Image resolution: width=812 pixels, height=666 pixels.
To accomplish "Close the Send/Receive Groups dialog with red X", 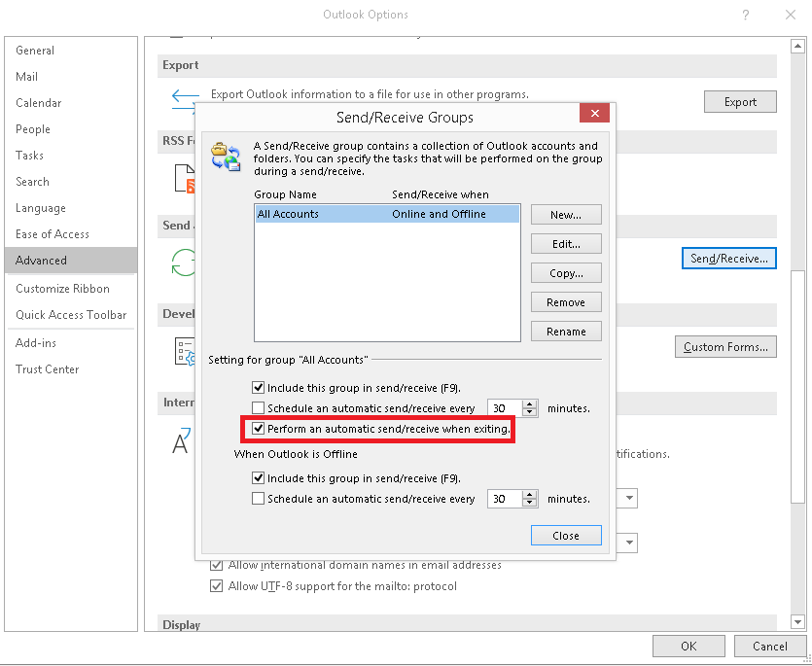I will 594,113.
